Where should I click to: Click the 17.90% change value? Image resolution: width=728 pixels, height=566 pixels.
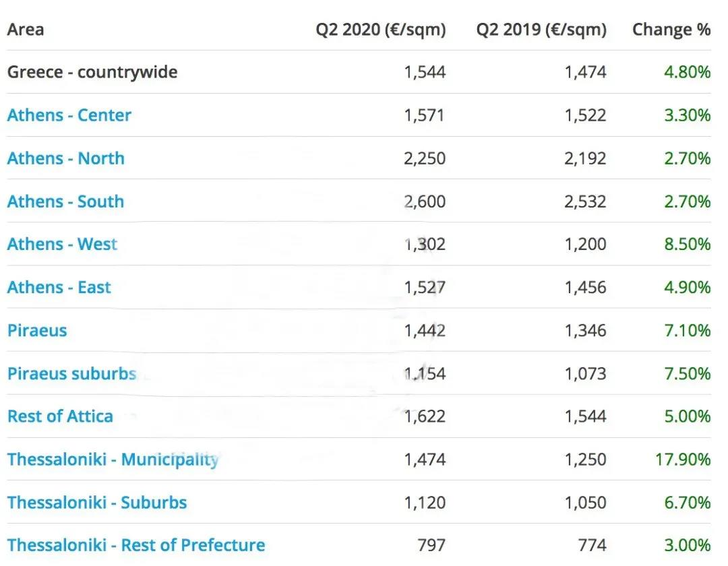[682, 460]
